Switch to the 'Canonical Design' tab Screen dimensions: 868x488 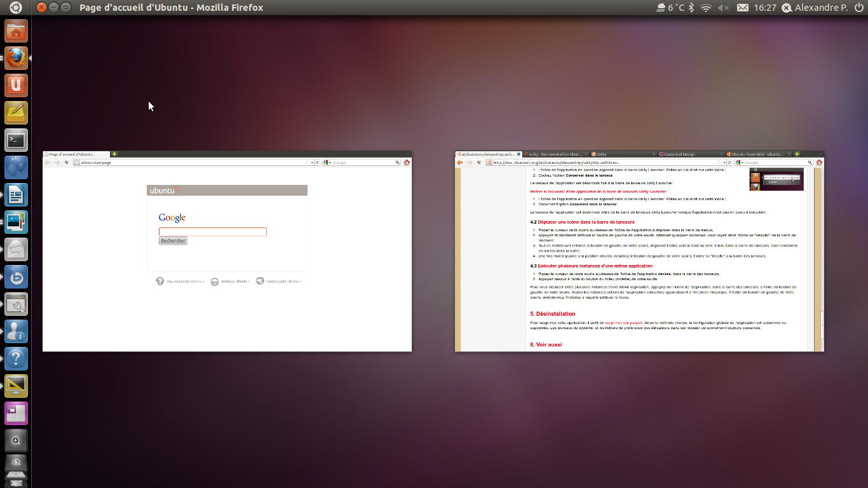(x=691, y=154)
